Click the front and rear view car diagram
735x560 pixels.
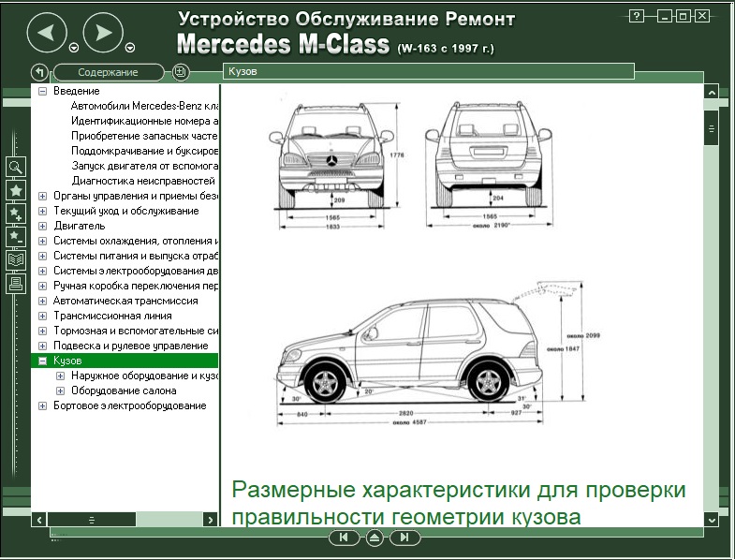coord(411,166)
